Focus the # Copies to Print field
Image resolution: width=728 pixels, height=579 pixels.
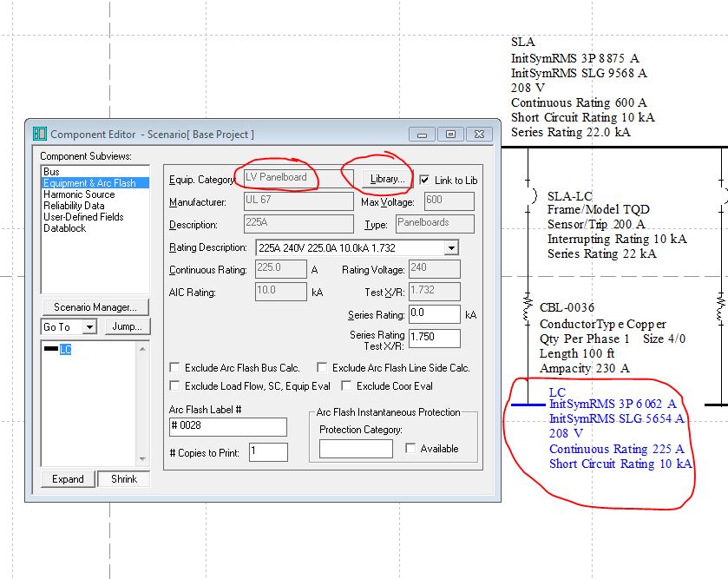pos(268,452)
